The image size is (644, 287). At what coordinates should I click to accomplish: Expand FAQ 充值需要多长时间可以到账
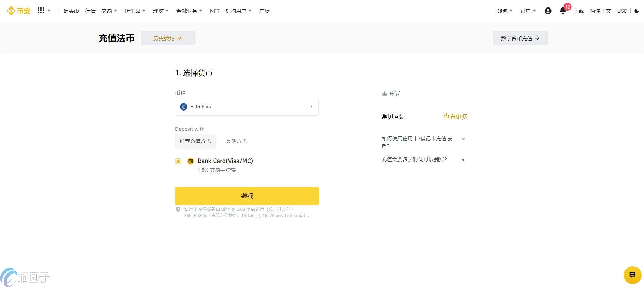(x=423, y=159)
